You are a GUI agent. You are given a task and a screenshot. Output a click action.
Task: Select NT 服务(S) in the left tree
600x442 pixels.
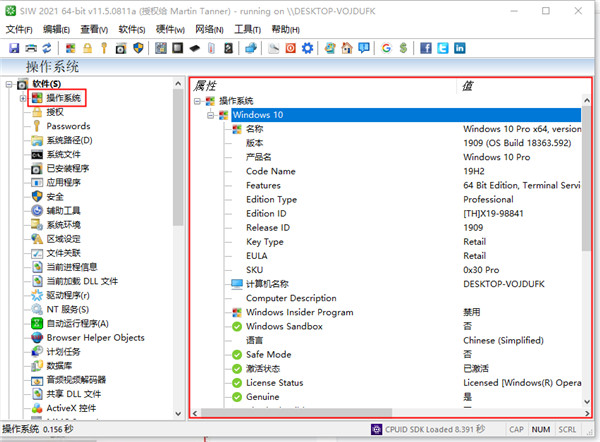pyautogui.click(x=68, y=310)
